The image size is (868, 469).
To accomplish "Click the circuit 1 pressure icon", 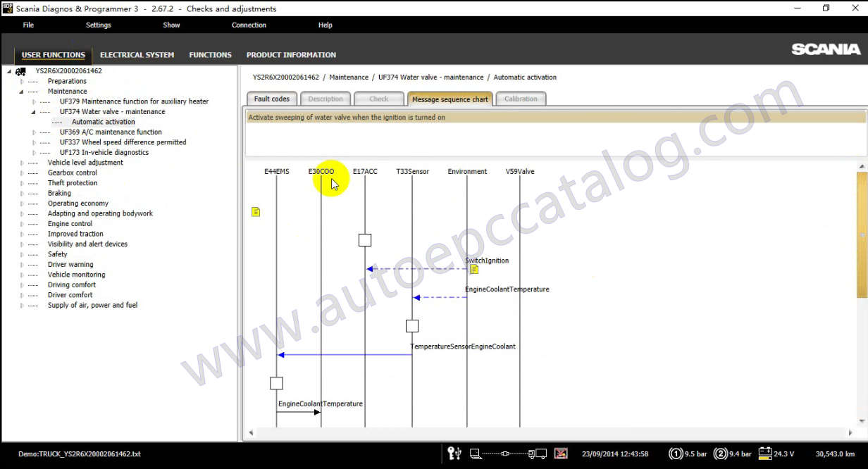I will click(676, 454).
